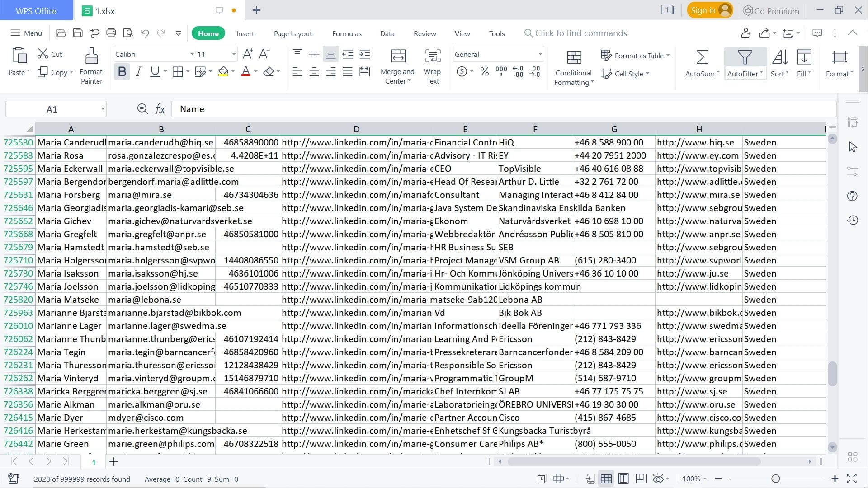This screenshot has height=488, width=868.
Task: Enable italic formatting
Action: (138, 71)
